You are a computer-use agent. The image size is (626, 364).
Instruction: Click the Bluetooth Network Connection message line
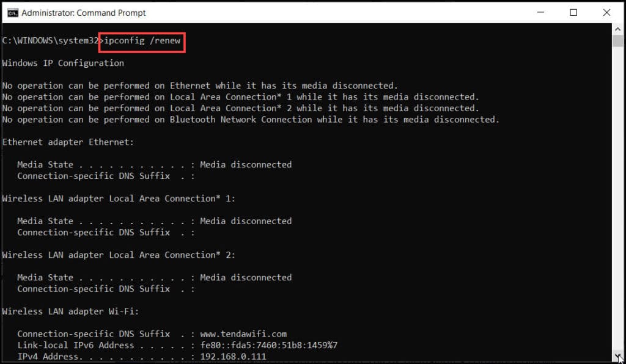(x=251, y=119)
